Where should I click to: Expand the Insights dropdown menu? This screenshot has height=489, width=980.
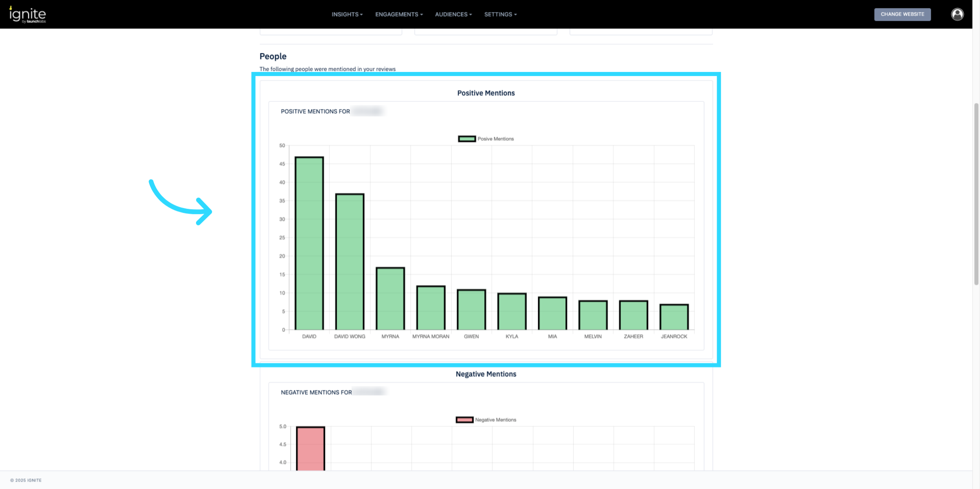coord(347,14)
